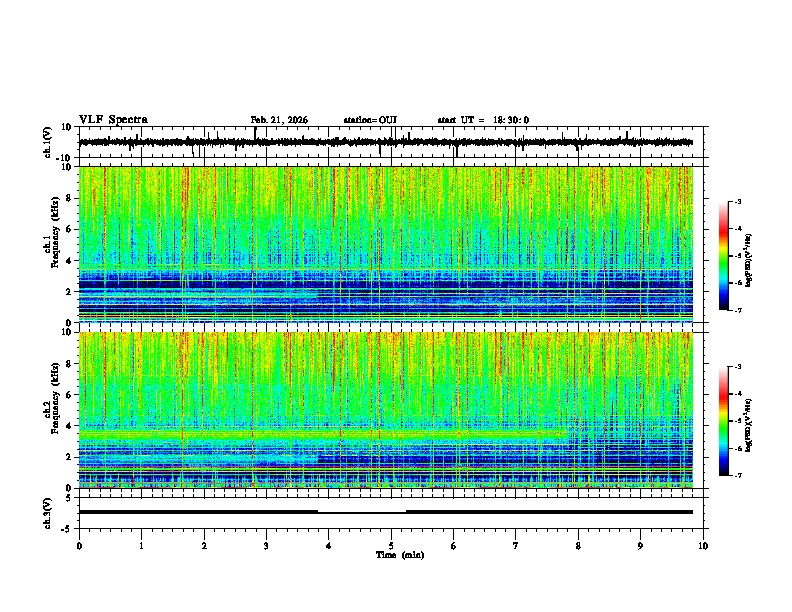Viewport: 792px width, 612px height.
Task: Click the "station=OUI" header label
Action: coord(370,120)
